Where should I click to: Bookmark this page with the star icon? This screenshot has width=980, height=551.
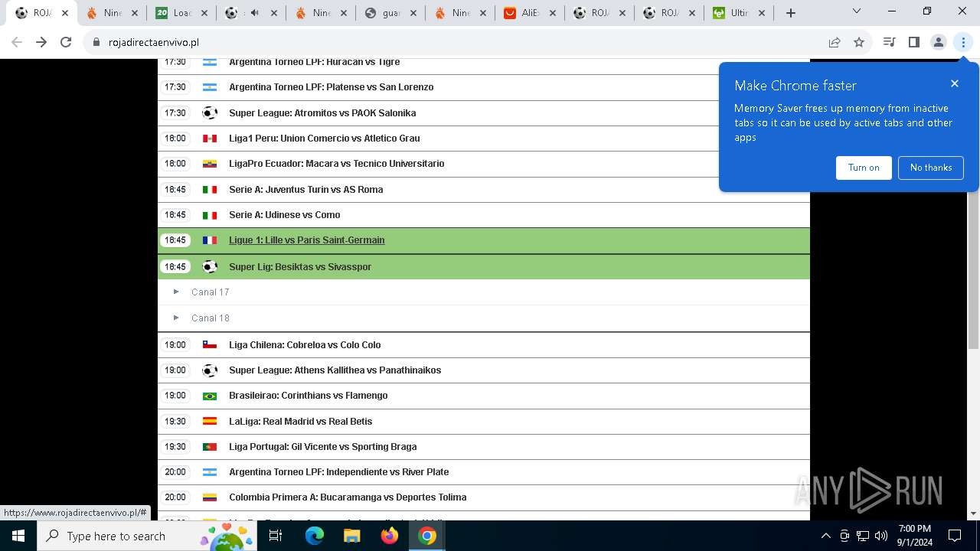point(859,42)
